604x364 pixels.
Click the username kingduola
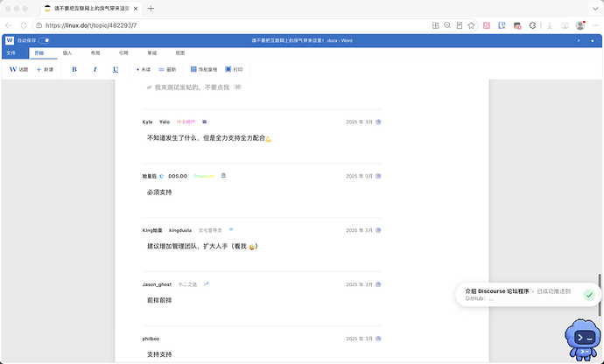(x=180, y=230)
